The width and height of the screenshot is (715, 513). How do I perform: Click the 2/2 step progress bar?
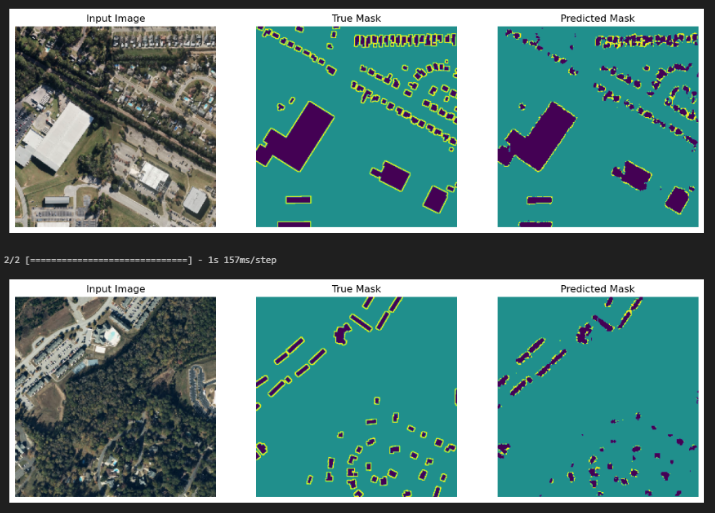[109, 260]
